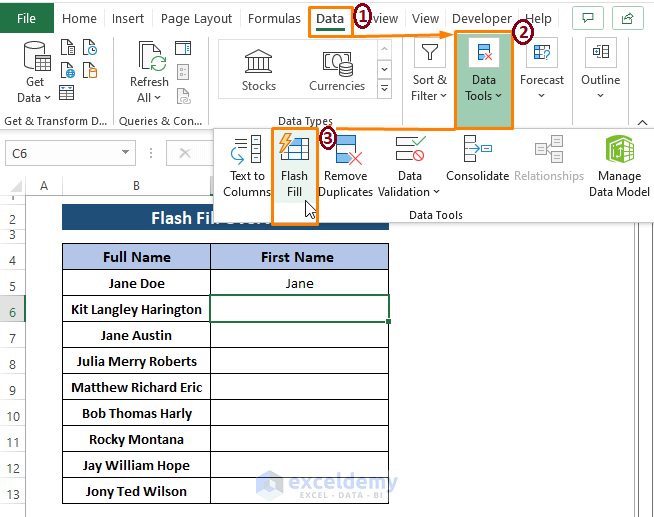
Task: Switch to the Developer tab
Action: 481,19
